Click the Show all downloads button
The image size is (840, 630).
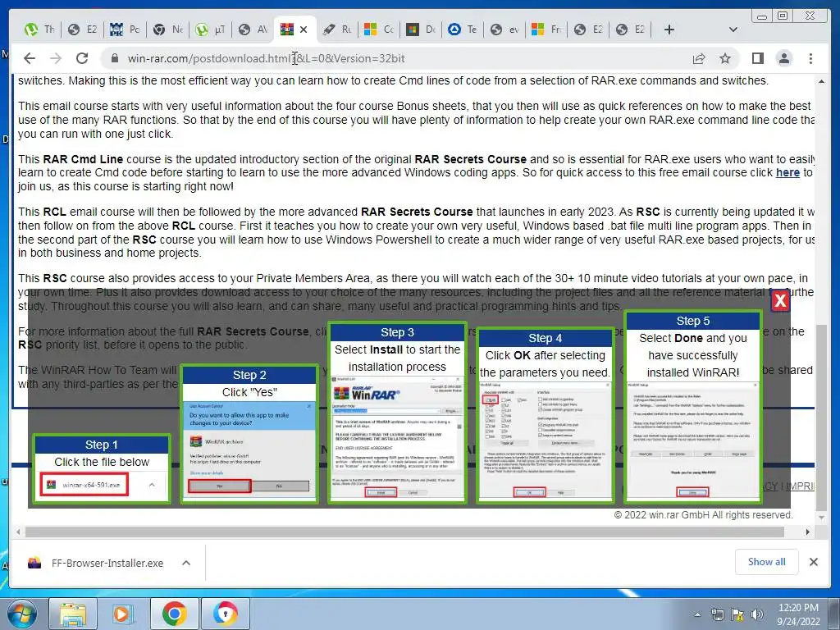pos(767,561)
